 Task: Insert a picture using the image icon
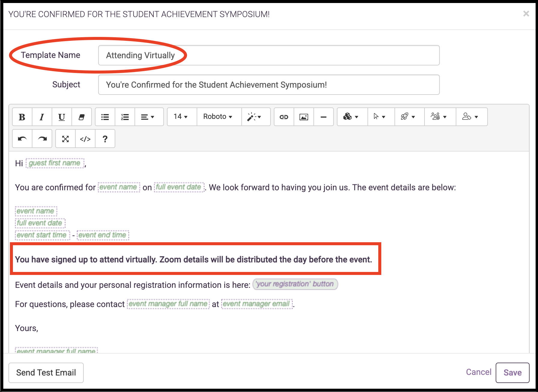tap(304, 117)
